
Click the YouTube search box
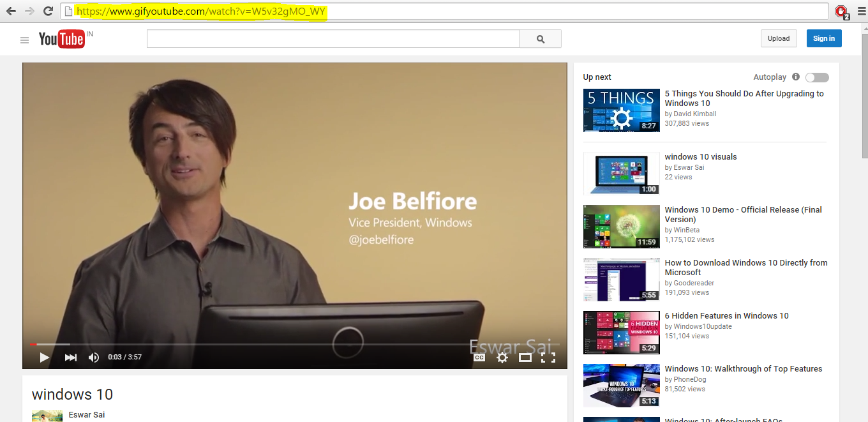click(333, 39)
